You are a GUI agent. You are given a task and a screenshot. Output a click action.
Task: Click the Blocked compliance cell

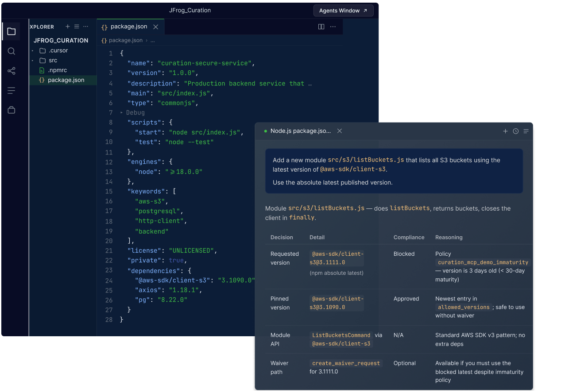tap(404, 254)
